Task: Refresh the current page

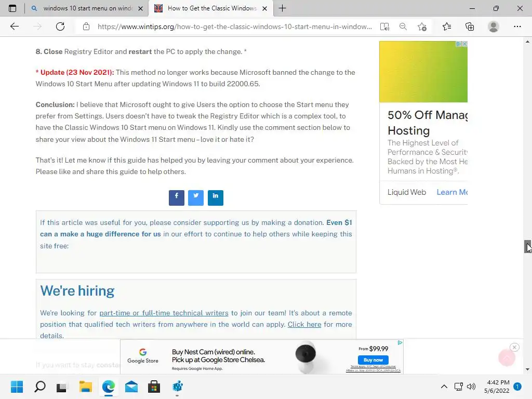Action: (x=60, y=26)
